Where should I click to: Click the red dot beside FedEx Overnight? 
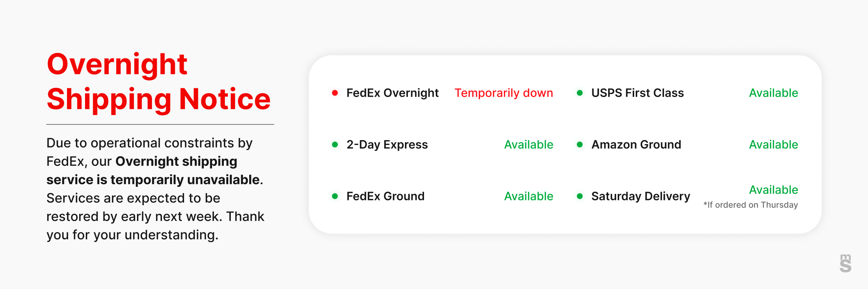click(x=335, y=93)
